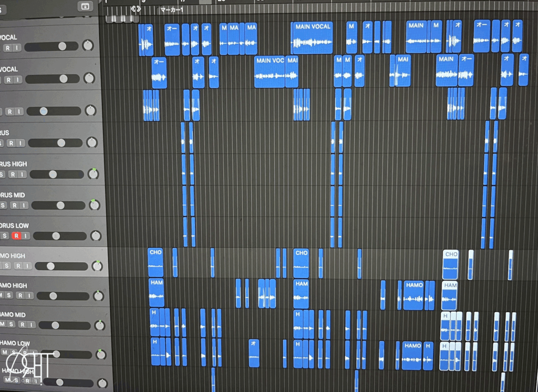Click the pan knob on HAMO MID track
Image resolution: width=538 pixels, height=392 pixels.
pos(100,325)
